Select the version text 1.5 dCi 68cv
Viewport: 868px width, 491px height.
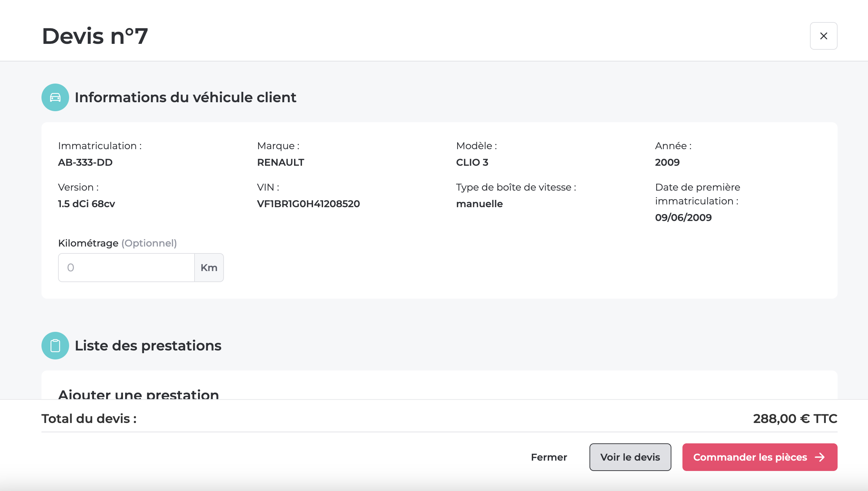pos(86,204)
